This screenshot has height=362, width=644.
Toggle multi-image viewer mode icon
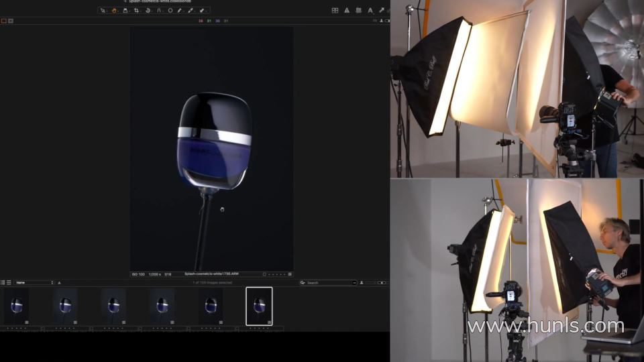[11, 21]
